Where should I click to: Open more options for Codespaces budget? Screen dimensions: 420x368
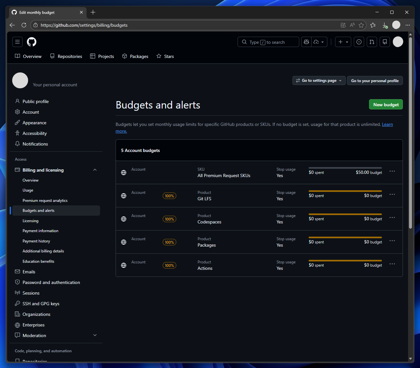coord(392,218)
